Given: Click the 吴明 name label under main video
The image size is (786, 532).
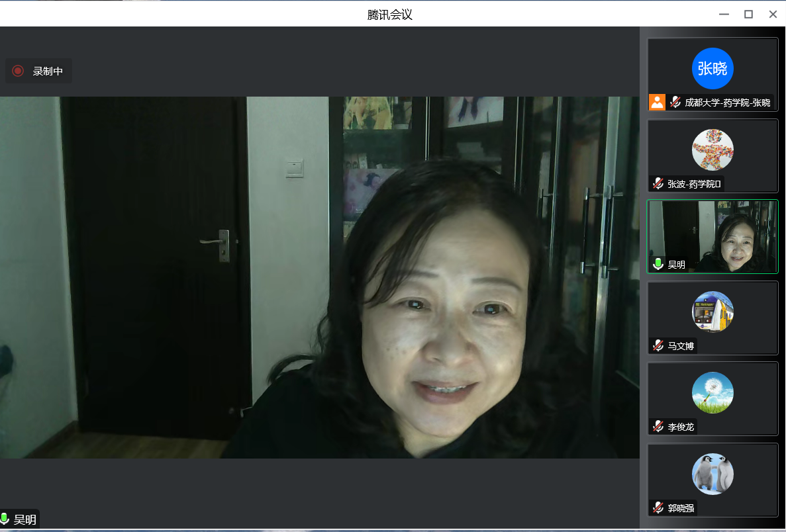Looking at the screenshot, I should coord(25,519).
